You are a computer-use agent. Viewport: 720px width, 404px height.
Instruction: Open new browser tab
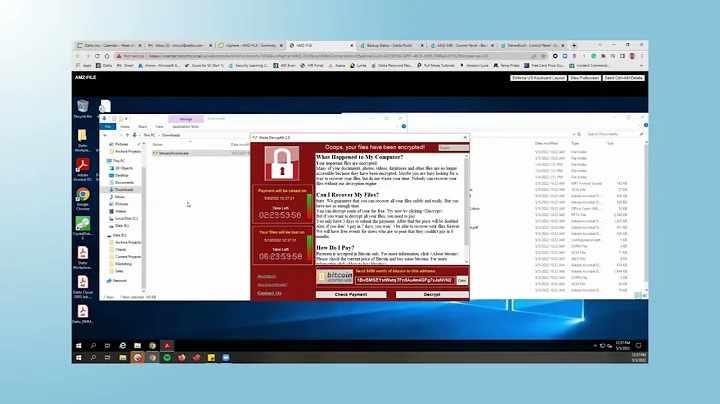pyautogui.click(x=574, y=45)
